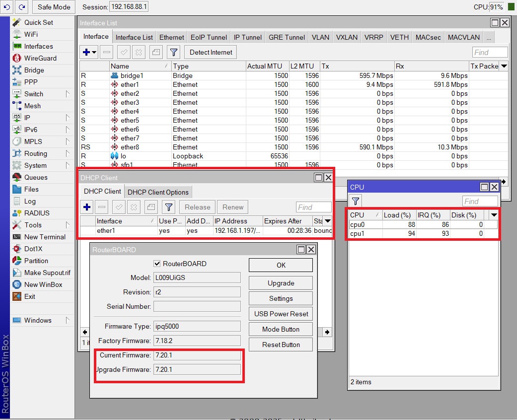Screen dimensions: 517x420
Task: Click Make Supout.rif in sidebar
Action: pos(47,273)
